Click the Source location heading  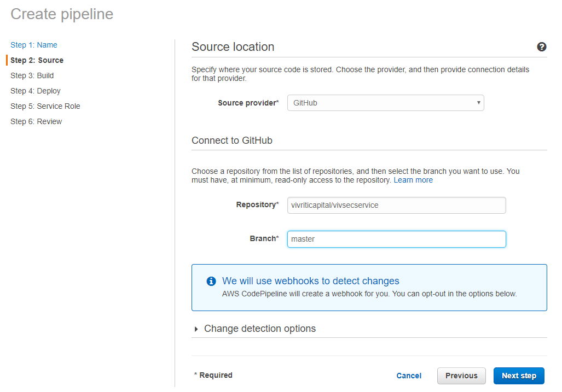(x=233, y=47)
